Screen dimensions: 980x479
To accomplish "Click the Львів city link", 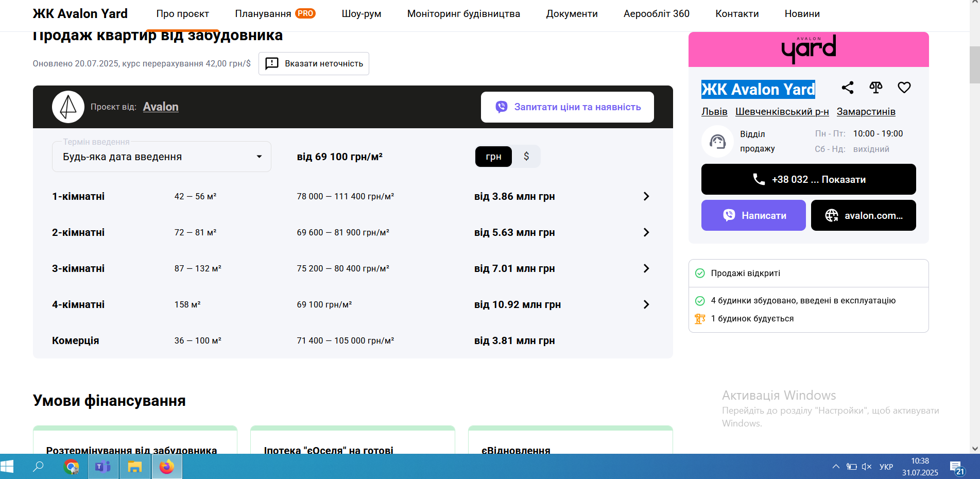I will click(714, 112).
